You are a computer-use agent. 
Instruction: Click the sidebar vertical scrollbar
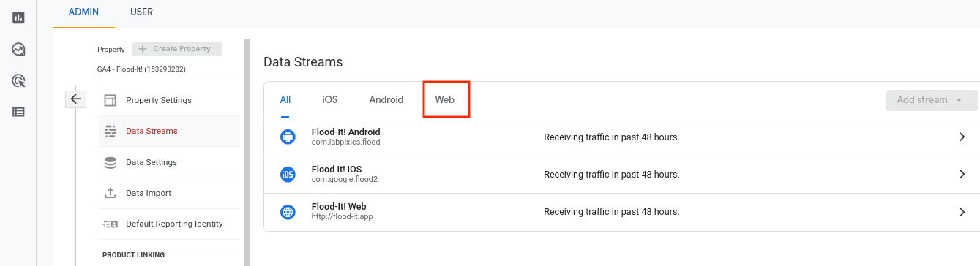tap(247, 152)
